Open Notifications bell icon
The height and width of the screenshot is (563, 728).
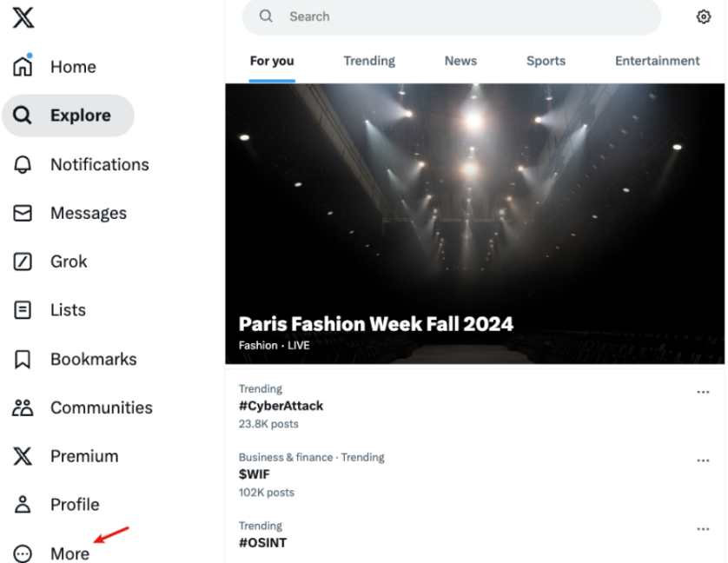(x=23, y=164)
